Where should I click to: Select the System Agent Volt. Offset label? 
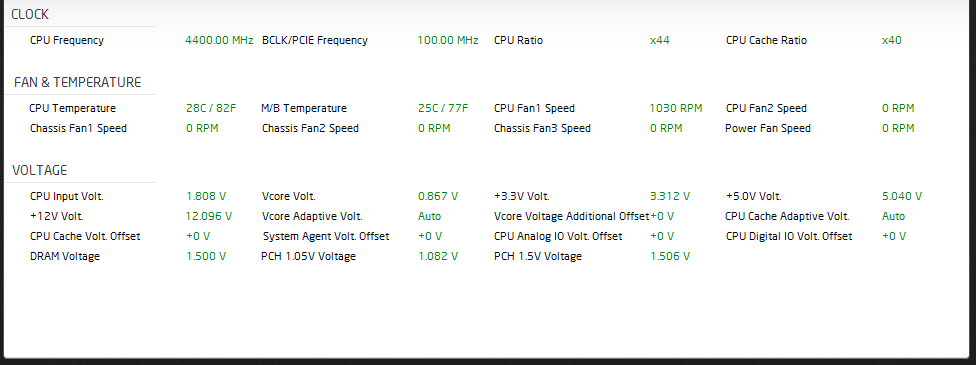[x=326, y=236]
